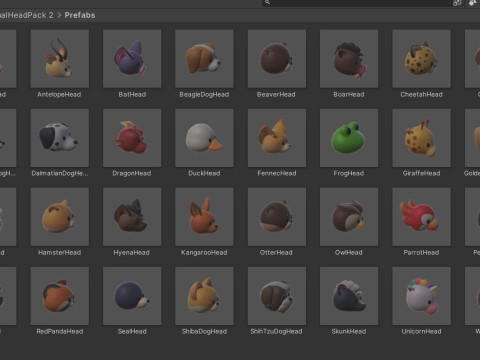Image resolution: width=480 pixels, height=360 pixels.
Task: Click the SealHead prefab
Action: pos(132,296)
